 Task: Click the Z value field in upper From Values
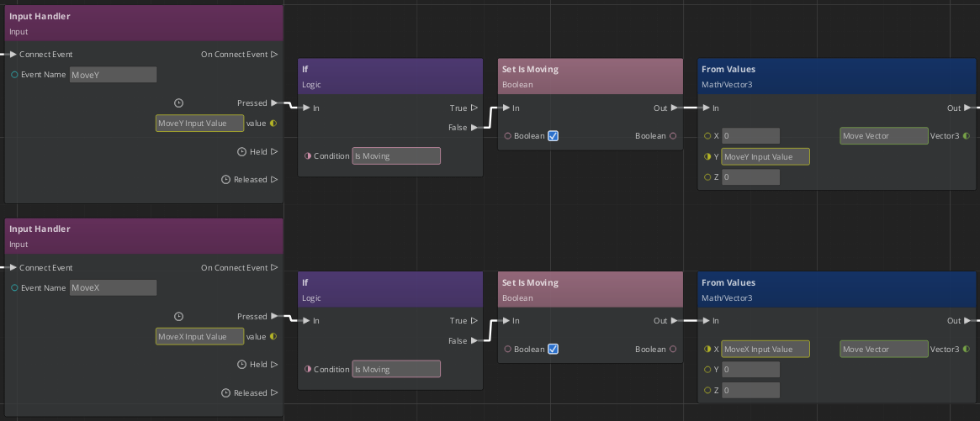(750, 177)
